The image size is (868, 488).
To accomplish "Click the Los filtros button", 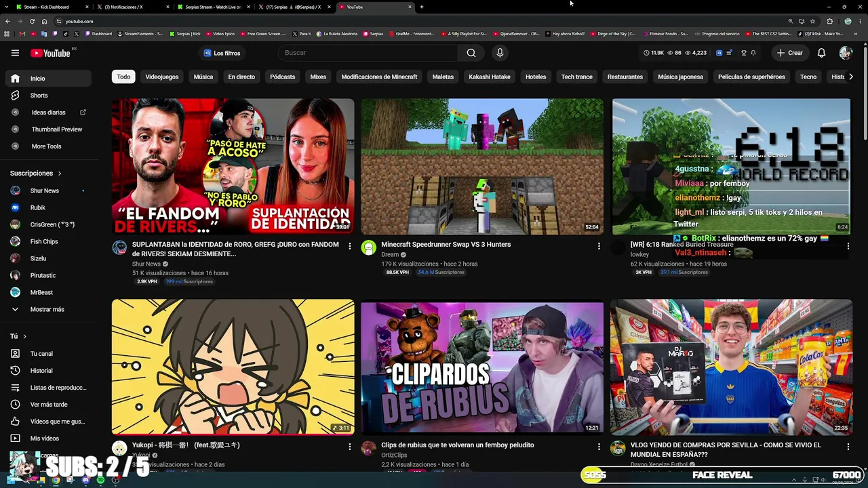I will tap(222, 53).
